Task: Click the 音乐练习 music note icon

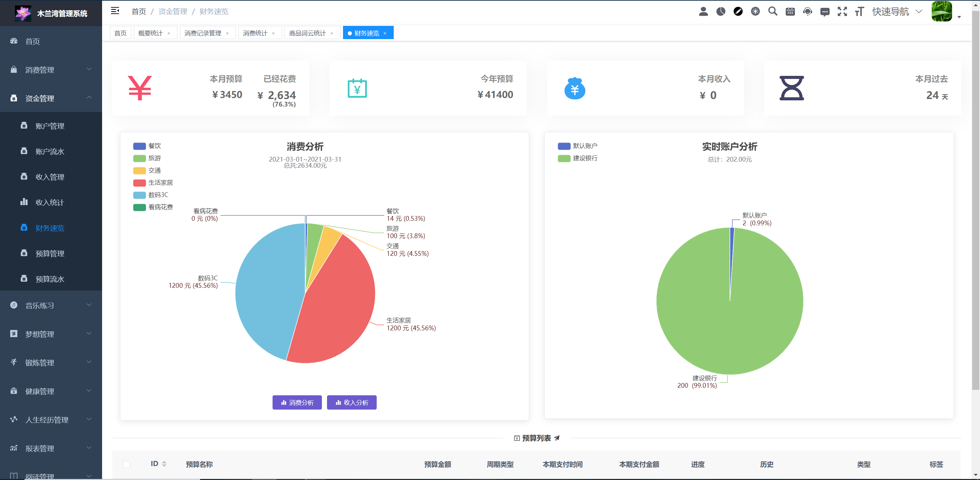Action: [14, 305]
